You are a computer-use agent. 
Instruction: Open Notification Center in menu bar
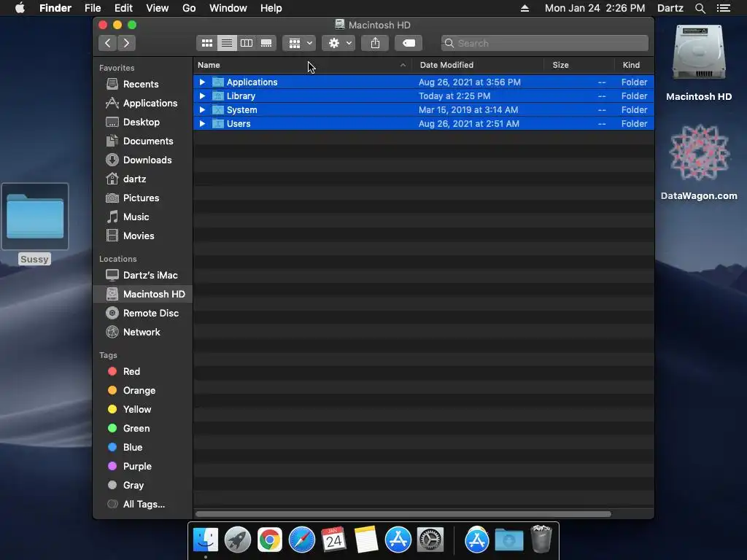coord(724,8)
